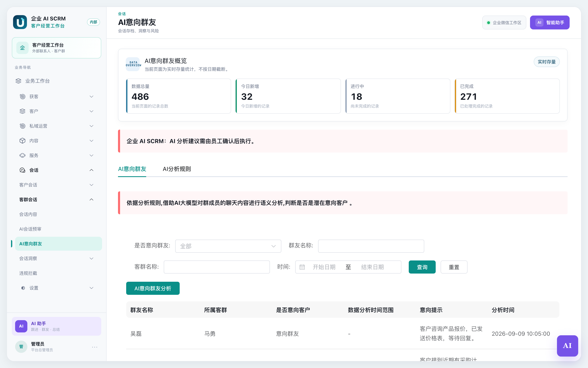The height and width of the screenshot is (368, 588).
Task: Click the 数据总量 486 card
Action: [x=178, y=96]
